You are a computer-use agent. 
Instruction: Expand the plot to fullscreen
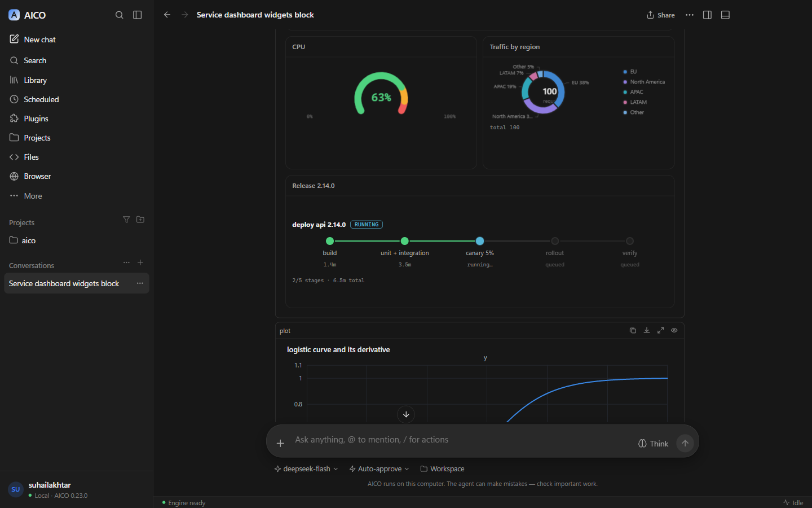(660, 330)
